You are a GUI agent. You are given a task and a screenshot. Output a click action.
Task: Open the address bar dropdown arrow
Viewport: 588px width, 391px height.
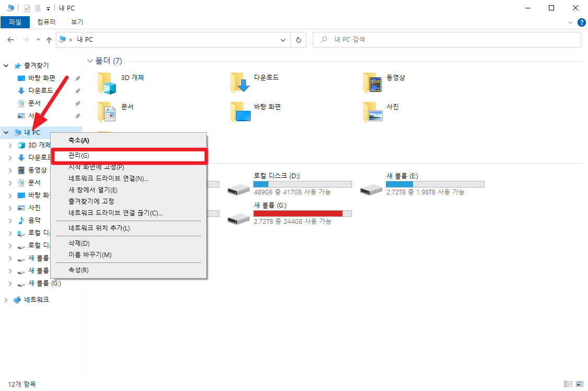coord(283,39)
